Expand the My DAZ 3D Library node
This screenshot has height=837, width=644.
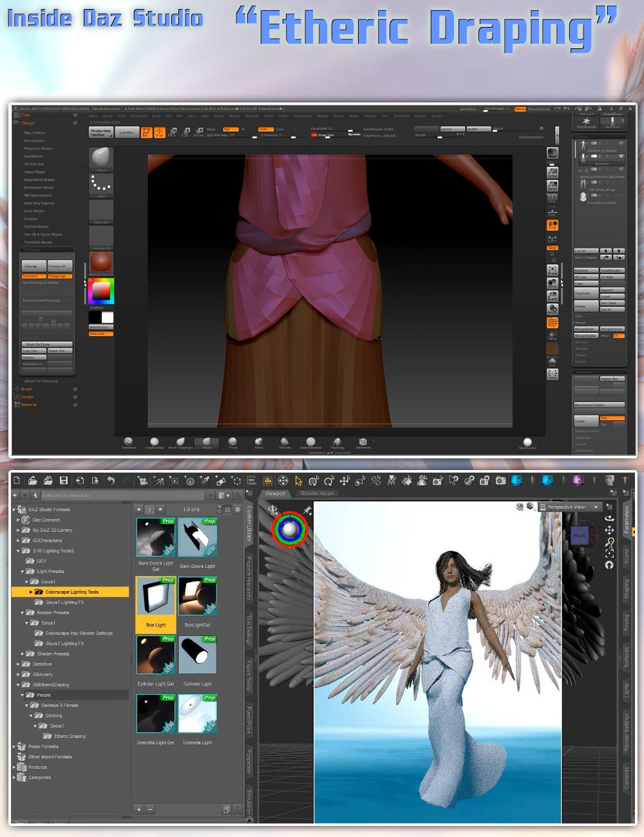tap(19, 530)
